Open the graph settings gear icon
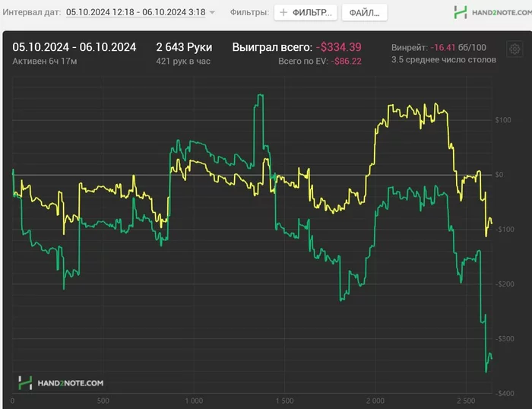 [x=515, y=49]
